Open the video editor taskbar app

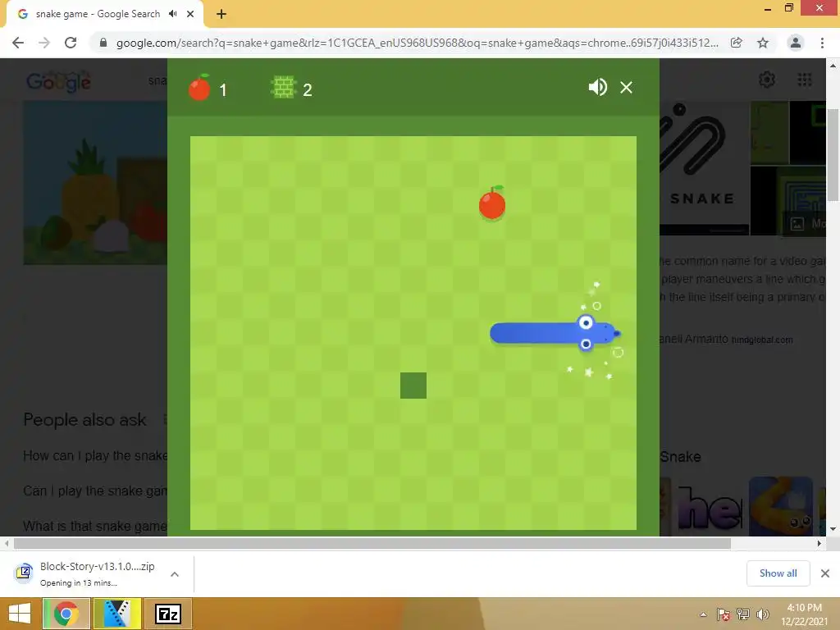(117, 614)
